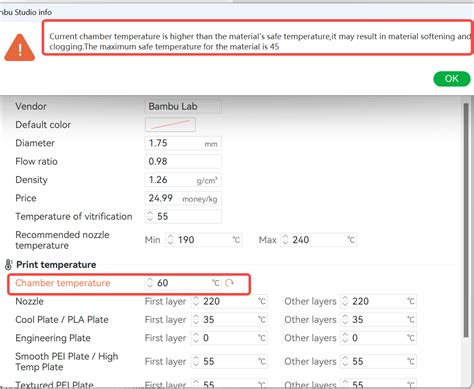Open the Default color swatch picker
Screen dimensions: 474x389
click(170, 125)
